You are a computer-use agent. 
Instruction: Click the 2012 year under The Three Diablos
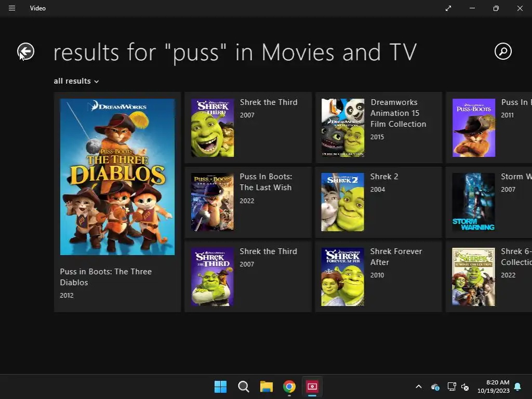click(66, 296)
